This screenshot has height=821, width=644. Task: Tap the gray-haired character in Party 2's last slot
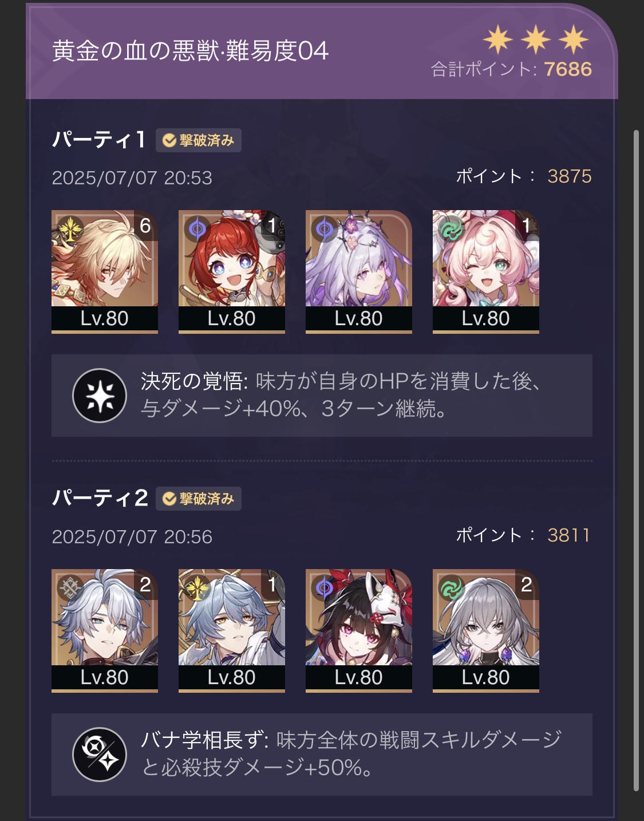tap(486, 630)
